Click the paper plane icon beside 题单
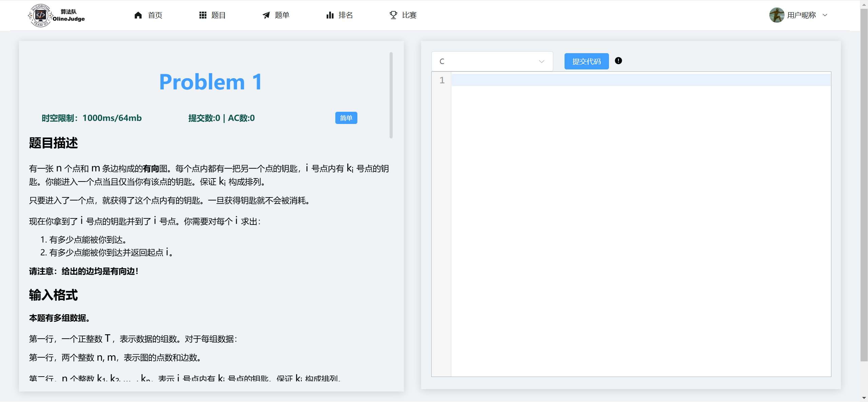The width and height of the screenshot is (868, 402). [266, 15]
